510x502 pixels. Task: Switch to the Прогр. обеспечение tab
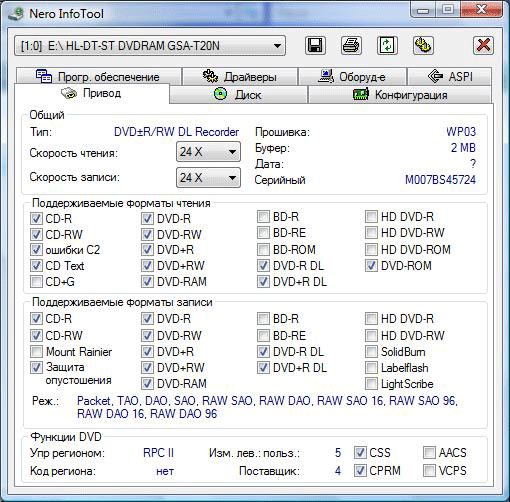pyautogui.click(x=98, y=76)
